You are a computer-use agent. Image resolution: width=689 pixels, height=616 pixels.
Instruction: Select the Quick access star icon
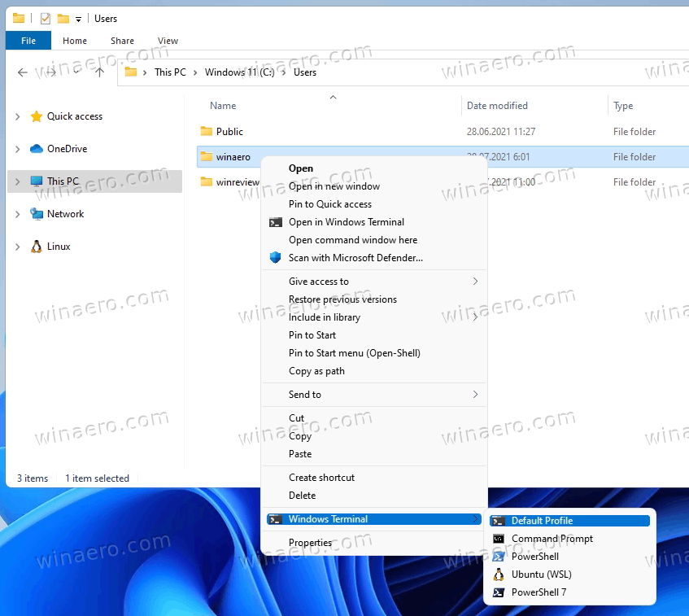pyautogui.click(x=36, y=116)
